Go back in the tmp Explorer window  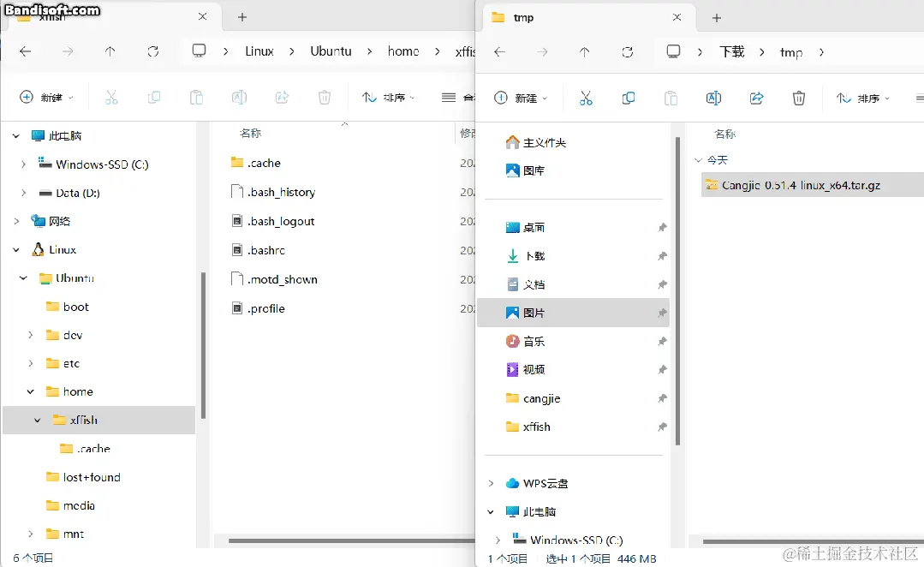[500, 52]
